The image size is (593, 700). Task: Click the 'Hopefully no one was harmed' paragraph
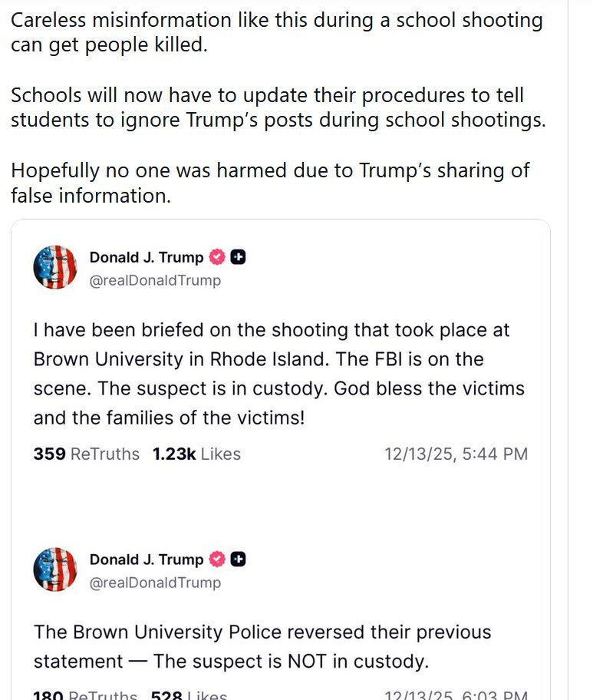(x=270, y=182)
